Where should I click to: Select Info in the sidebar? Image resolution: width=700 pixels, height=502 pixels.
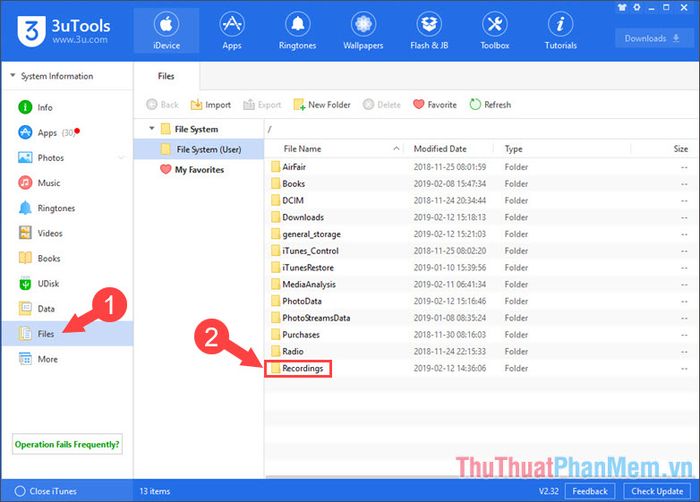coord(67,107)
